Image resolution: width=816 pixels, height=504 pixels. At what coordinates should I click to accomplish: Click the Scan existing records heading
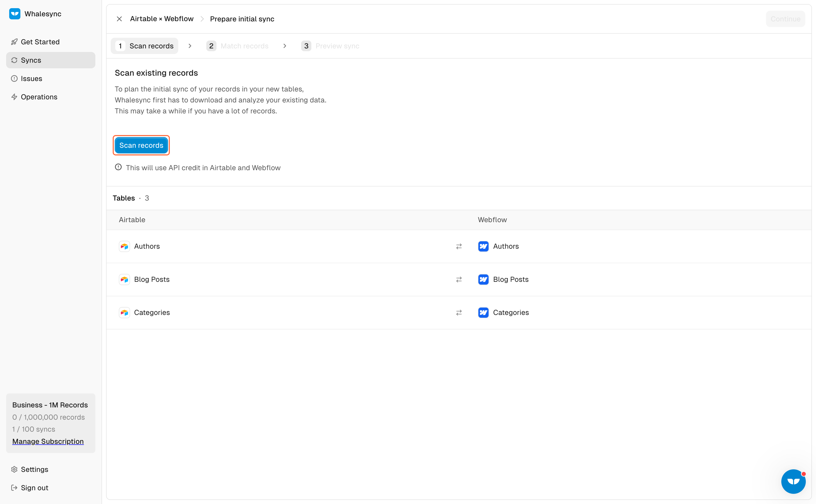(x=156, y=73)
